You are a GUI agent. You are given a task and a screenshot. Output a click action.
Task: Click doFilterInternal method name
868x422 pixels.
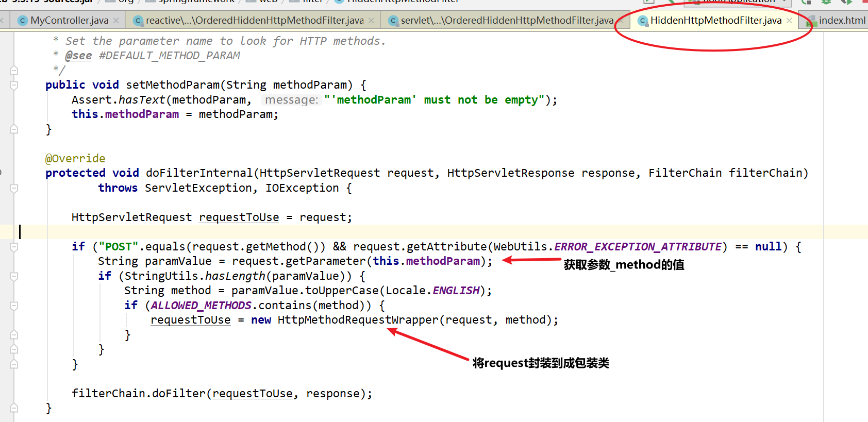[x=199, y=173]
